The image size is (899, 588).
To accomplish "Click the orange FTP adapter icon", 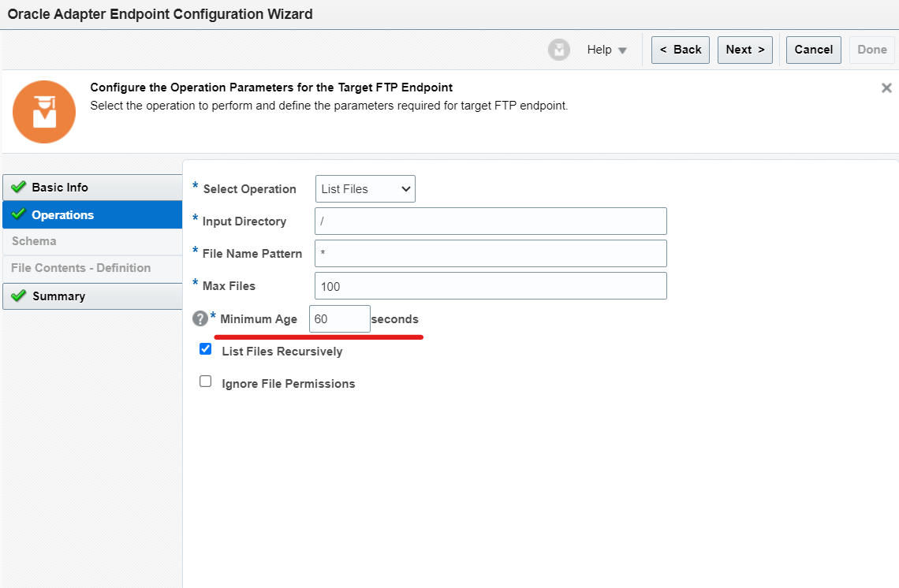I will point(44,112).
